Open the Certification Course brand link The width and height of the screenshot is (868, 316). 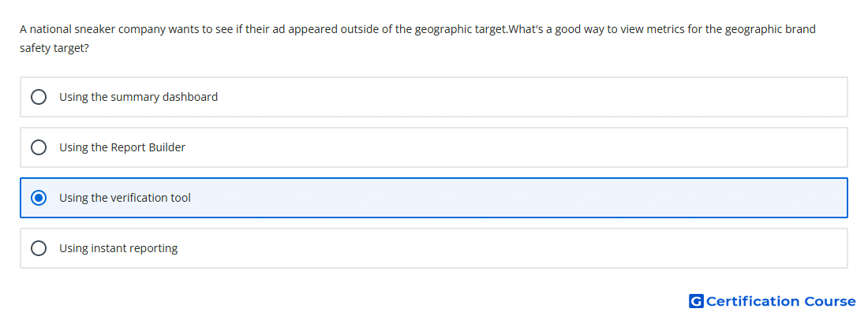pos(773,301)
